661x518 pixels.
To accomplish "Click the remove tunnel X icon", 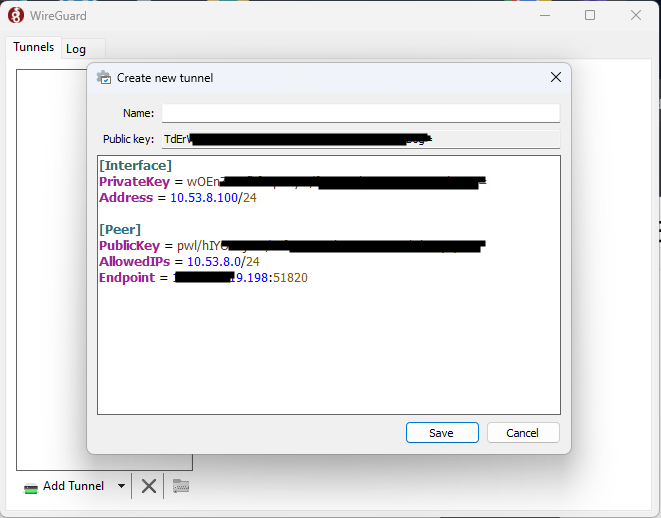I will pos(148,486).
